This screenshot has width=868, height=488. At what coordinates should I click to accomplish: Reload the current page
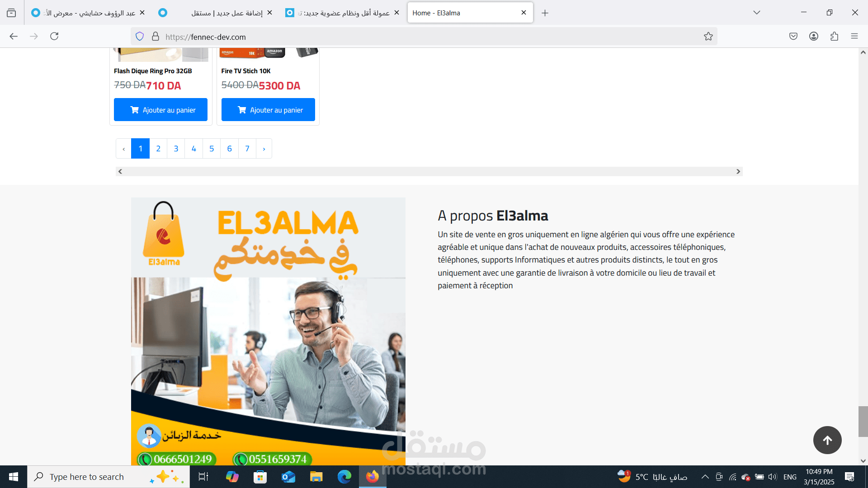[x=54, y=37]
